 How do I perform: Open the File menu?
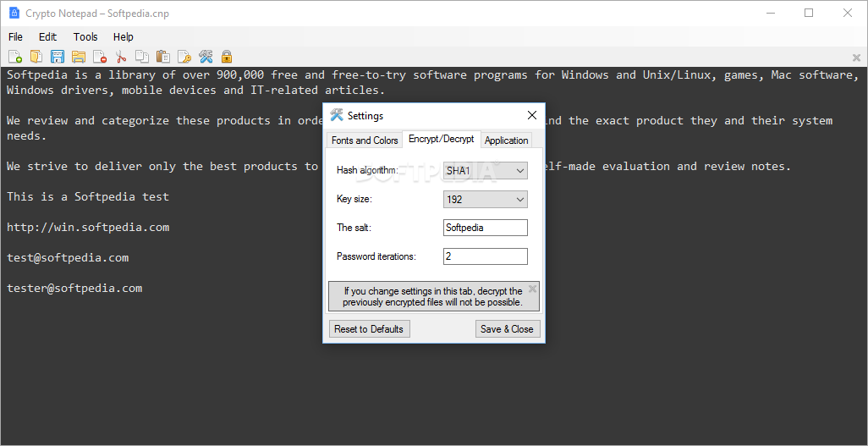(15, 37)
